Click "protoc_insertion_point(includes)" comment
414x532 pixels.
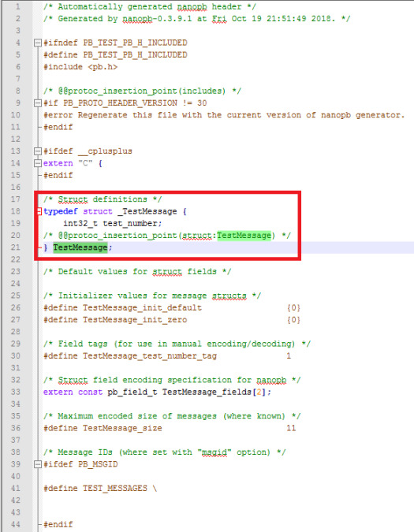[142, 91]
